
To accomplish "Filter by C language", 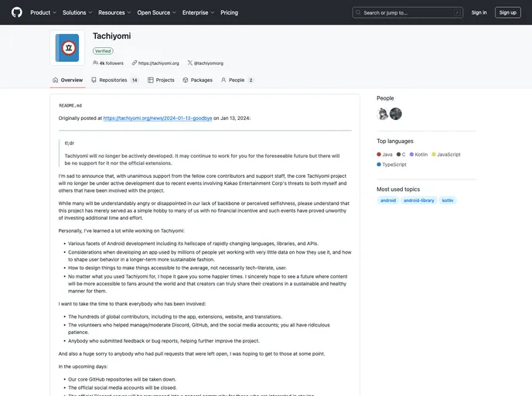I will (401, 155).
